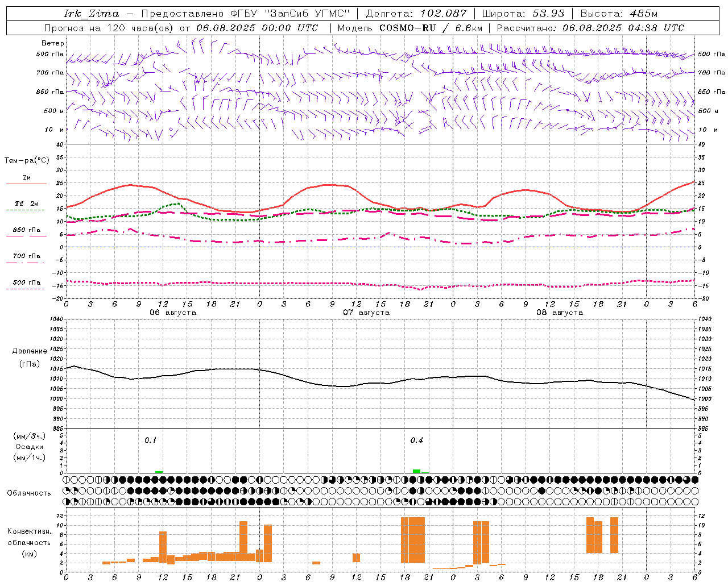Screen dimensions: 728x582
Task: Click the longitude value 102.087
Action: pos(444,14)
